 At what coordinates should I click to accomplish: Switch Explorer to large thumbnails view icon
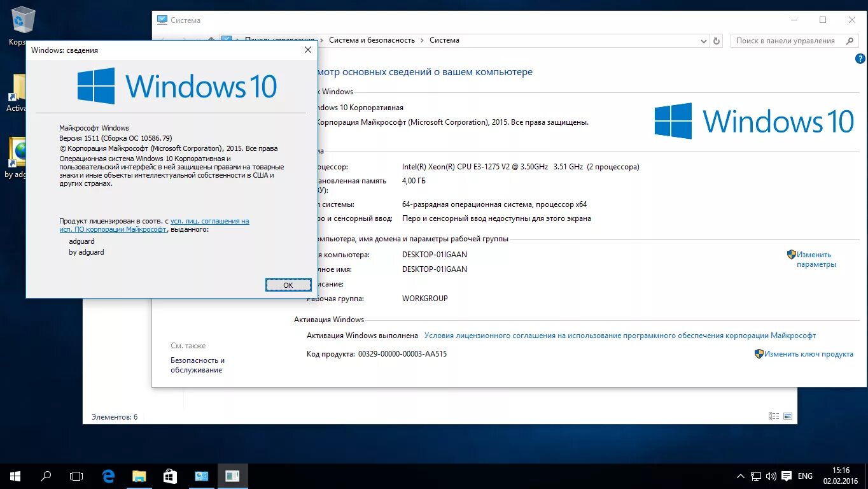tap(788, 416)
